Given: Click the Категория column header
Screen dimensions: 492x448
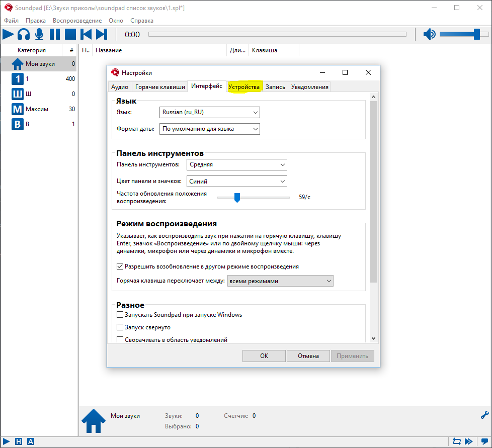Looking at the screenshot, I should tap(32, 50).
